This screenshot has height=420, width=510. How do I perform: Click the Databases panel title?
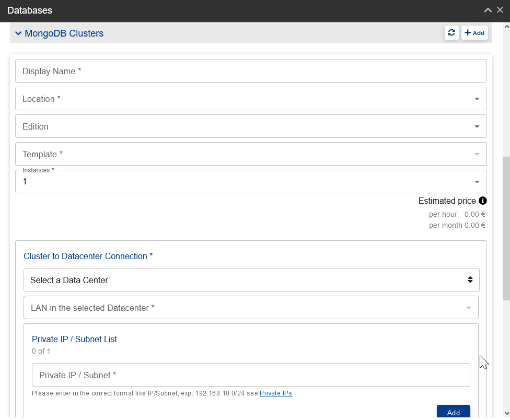pos(30,10)
